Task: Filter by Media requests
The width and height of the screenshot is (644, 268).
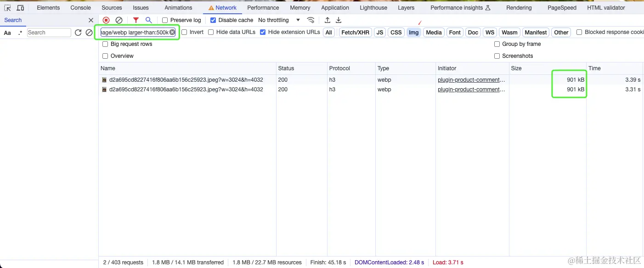Action: pyautogui.click(x=434, y=33)
